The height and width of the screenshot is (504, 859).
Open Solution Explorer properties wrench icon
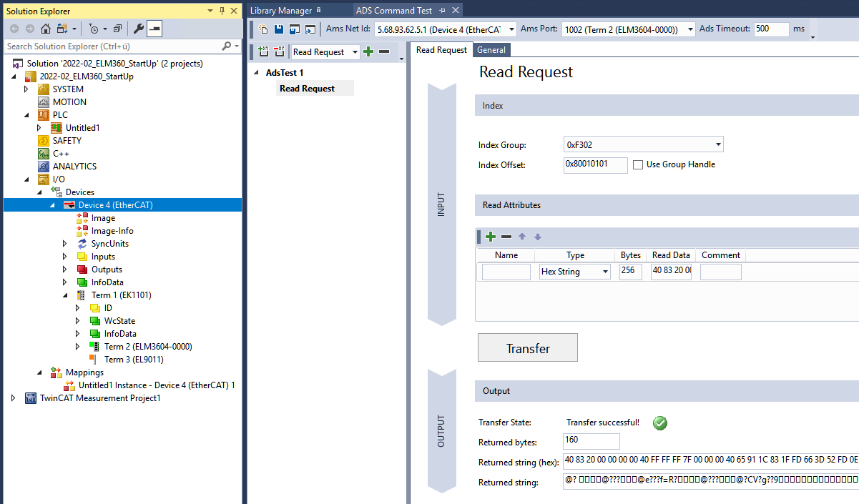pos(139,29)
